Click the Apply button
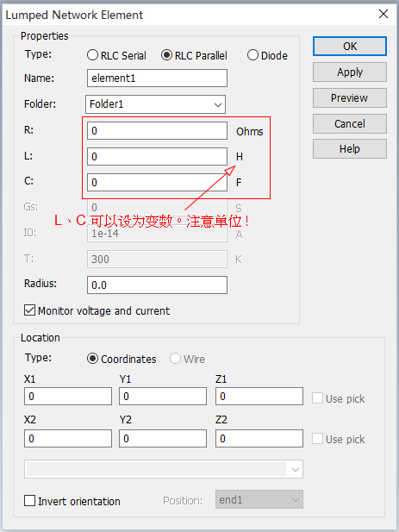This screenshot has width=399, height=532. [x=350, y=72]
